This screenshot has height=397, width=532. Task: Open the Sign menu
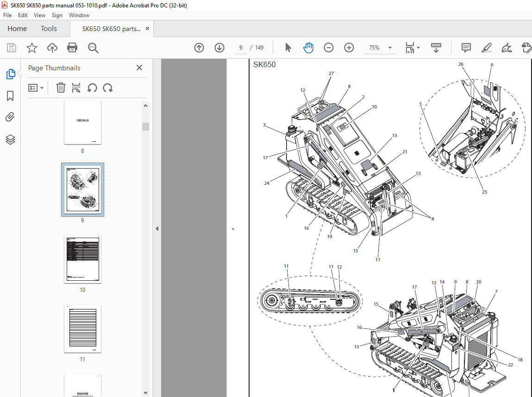click(x=57, y=15)
